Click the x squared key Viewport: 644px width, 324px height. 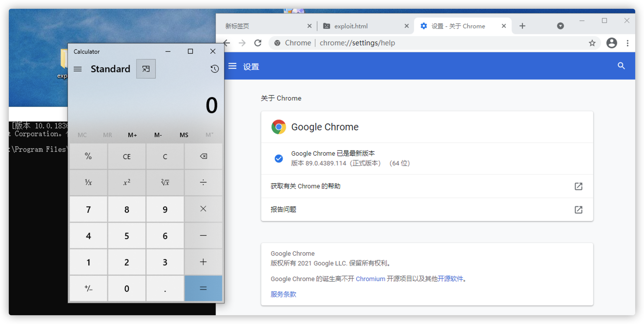(127, 182)
